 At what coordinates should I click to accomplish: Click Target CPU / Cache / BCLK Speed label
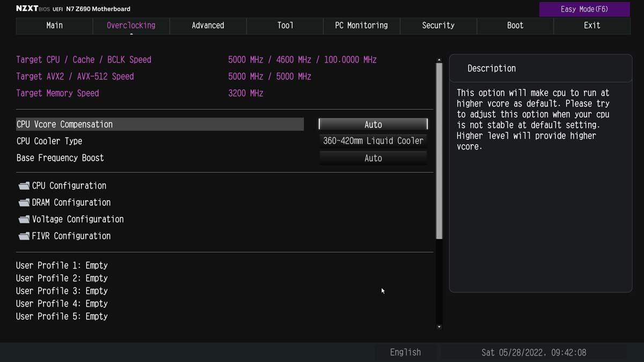(84, 60)
